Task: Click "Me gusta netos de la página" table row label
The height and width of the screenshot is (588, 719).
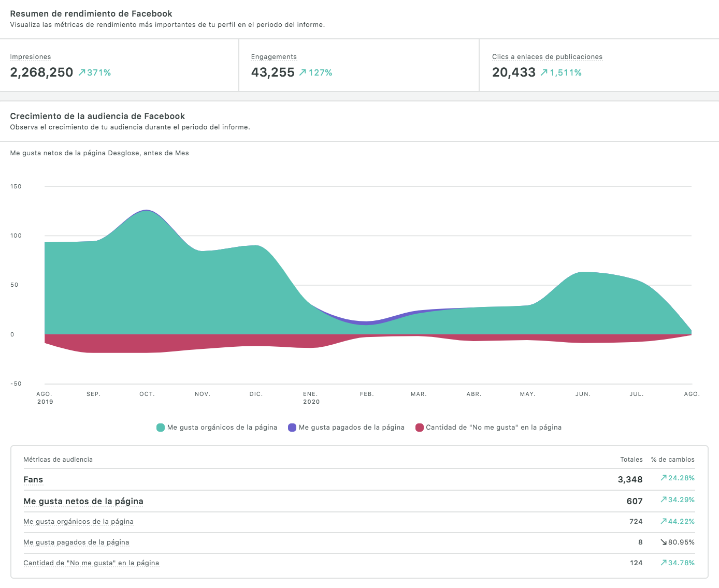Action: tap(83, 502)
